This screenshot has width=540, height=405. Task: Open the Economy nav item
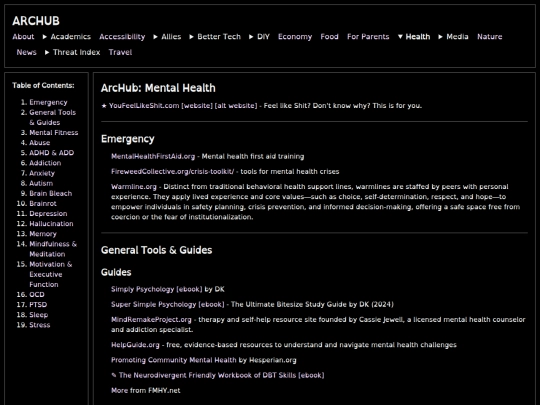pos(295,37)
